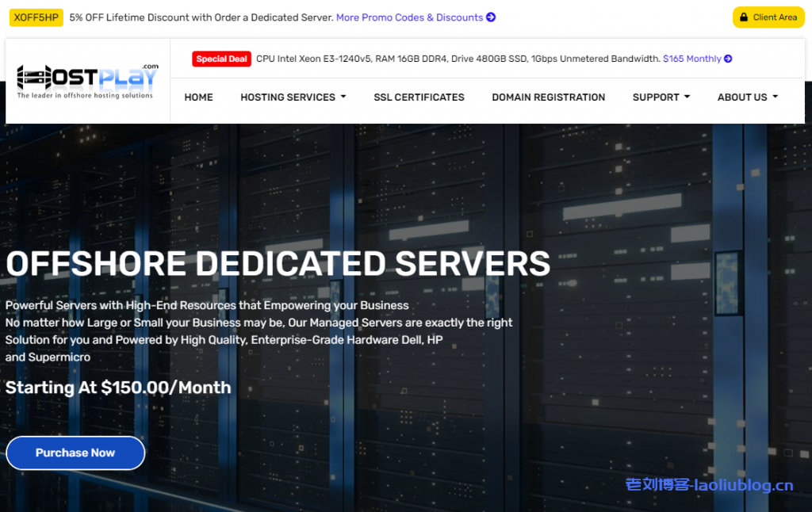Expand the Hosting Services dropdown arrow
812x512 pixels.
point(343,97)
